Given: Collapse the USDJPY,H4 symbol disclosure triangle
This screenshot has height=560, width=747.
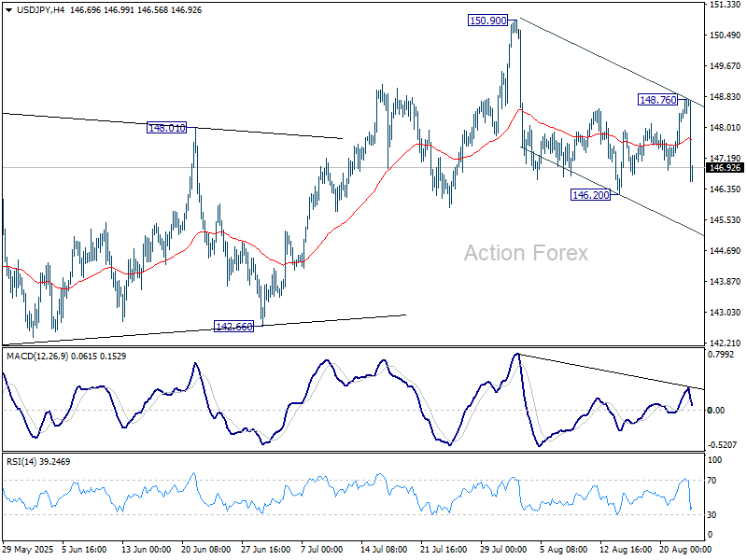Looking at the screenshot, I should point(8,12).
